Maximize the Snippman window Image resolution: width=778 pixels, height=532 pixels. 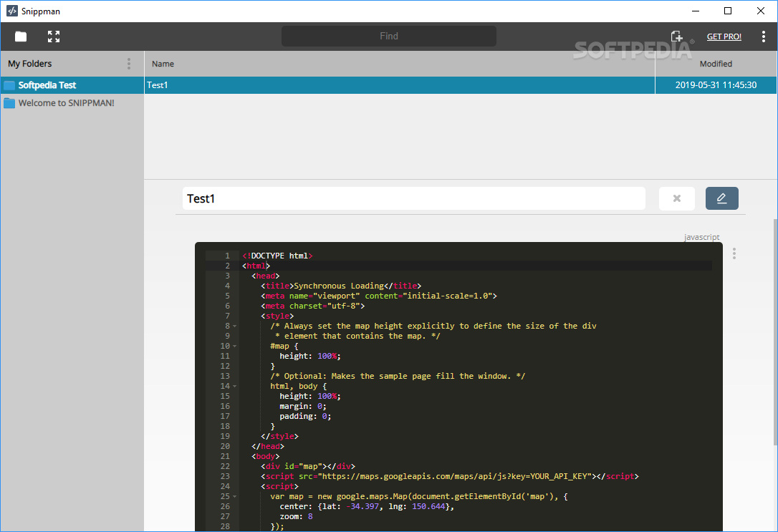tap(728, 11)
